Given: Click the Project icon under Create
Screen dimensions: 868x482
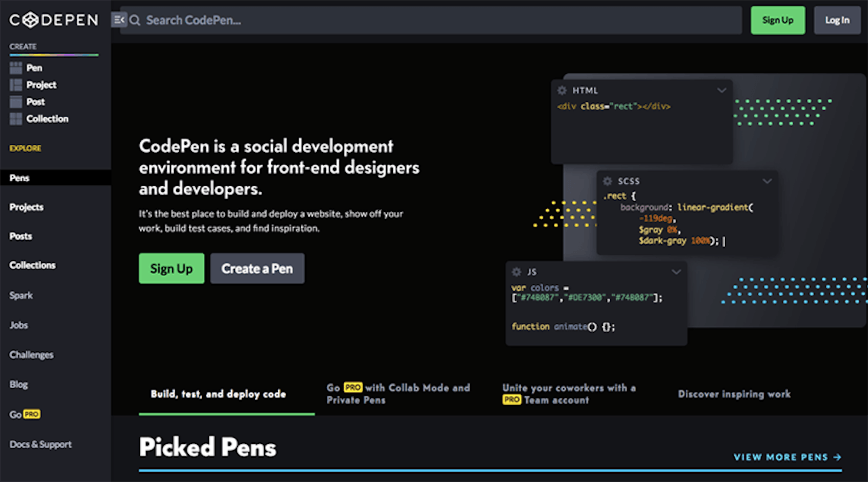Looking at the screenshot, I should [16, 85].
